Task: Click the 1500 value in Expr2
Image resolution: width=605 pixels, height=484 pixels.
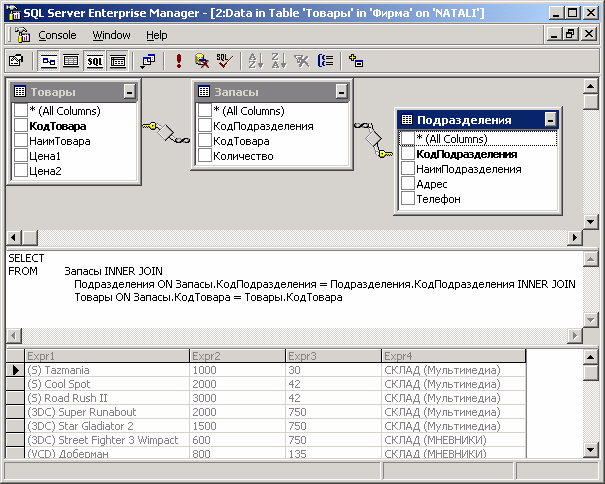Action: click(x=237, y=426)
